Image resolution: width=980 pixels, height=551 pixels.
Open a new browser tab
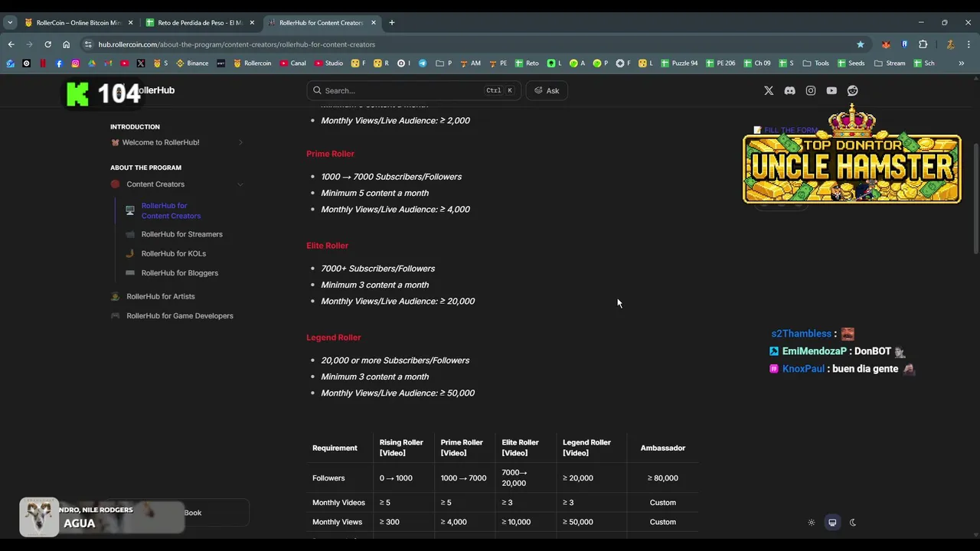click(x=392, y=23)
